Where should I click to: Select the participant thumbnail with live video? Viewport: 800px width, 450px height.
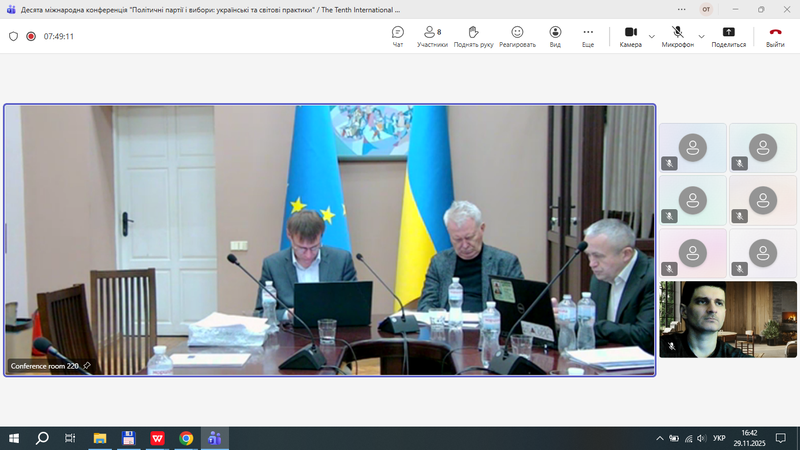coord(728,319)
